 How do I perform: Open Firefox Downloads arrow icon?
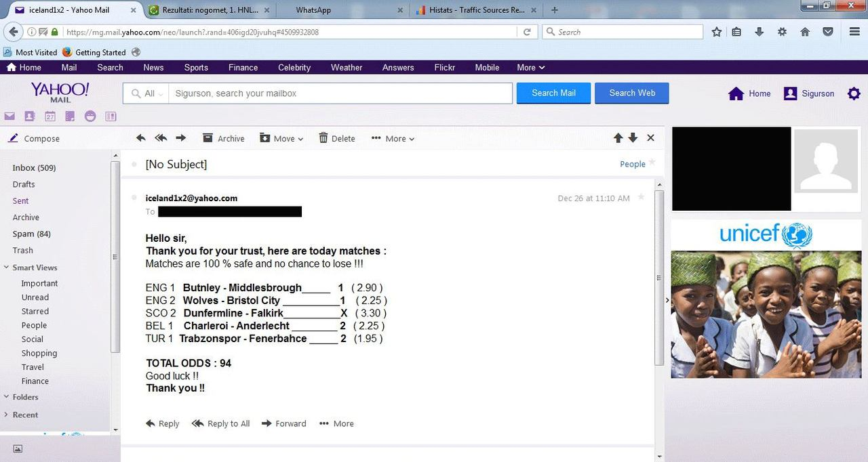(759, 32)
